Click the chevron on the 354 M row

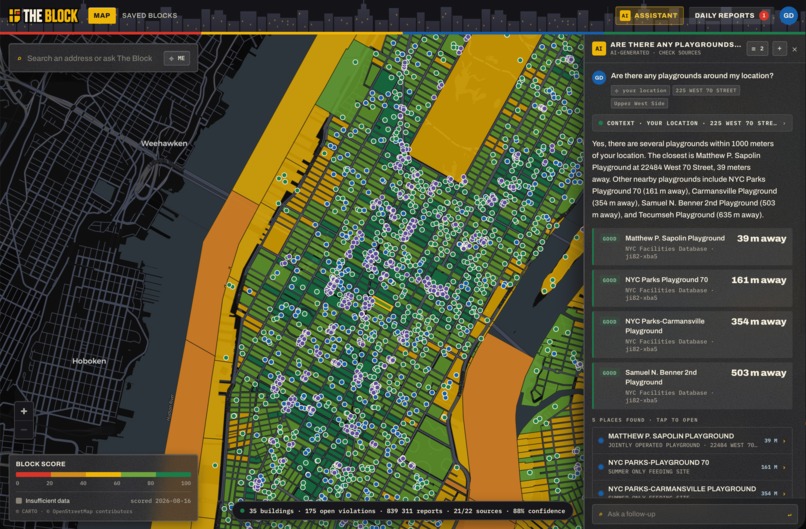(784, 494)
